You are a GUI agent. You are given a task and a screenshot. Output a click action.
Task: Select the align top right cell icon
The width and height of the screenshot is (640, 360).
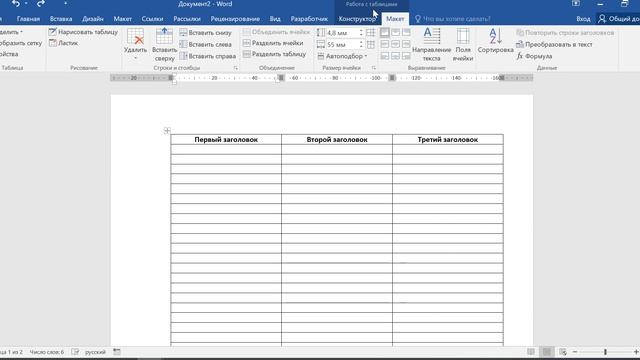[x=406, y=33]
